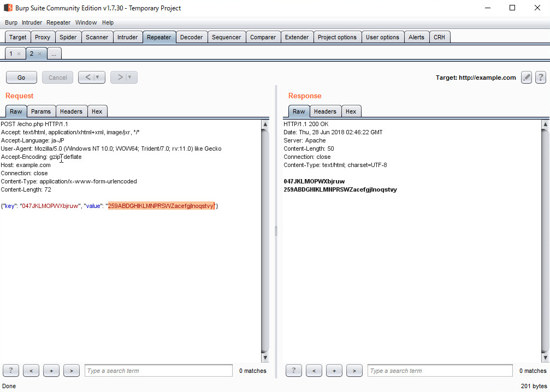This screenshot has height=392, width=550.
Task: Go to previous match in Request search
Action: (31, 370)
